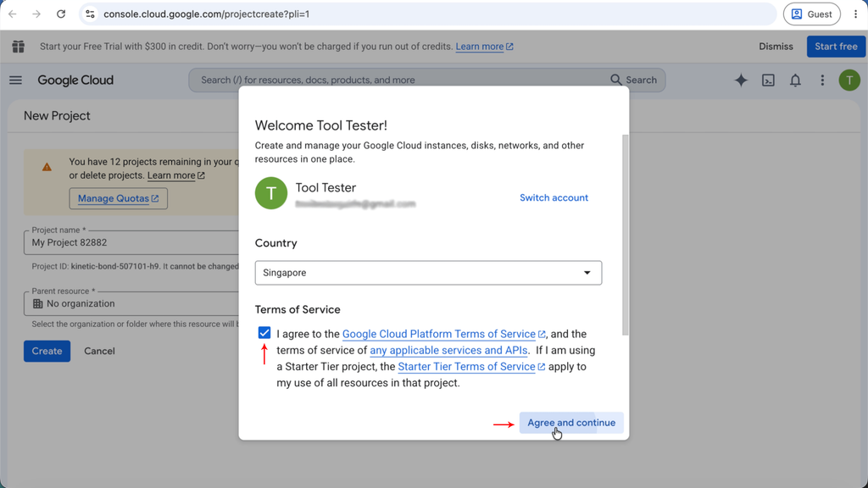The height and width of the screenshot is (488, 868).
Task: Open the Gemini sparkle icon
Action: (x=741, y=80)
